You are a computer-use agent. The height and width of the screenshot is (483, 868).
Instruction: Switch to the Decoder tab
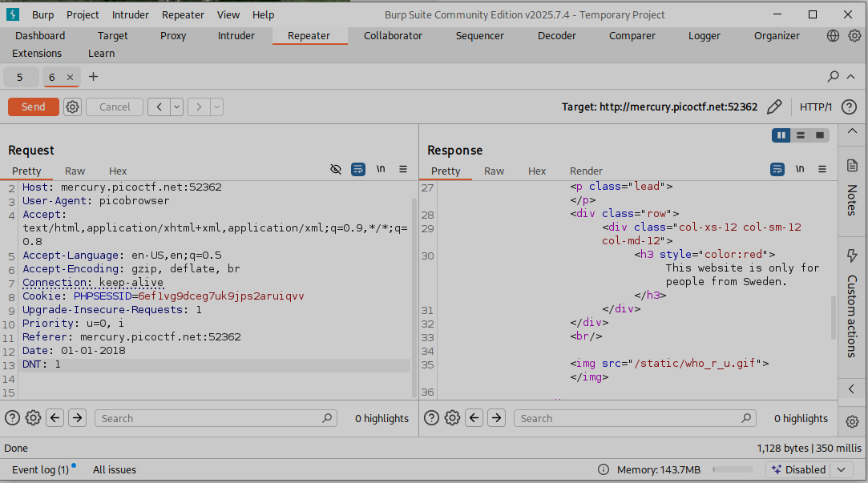pyautogui.click(x=556, y=35)
